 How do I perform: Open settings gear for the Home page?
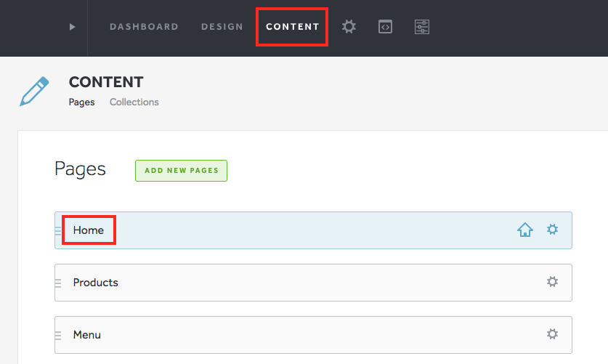pos(552,230)
